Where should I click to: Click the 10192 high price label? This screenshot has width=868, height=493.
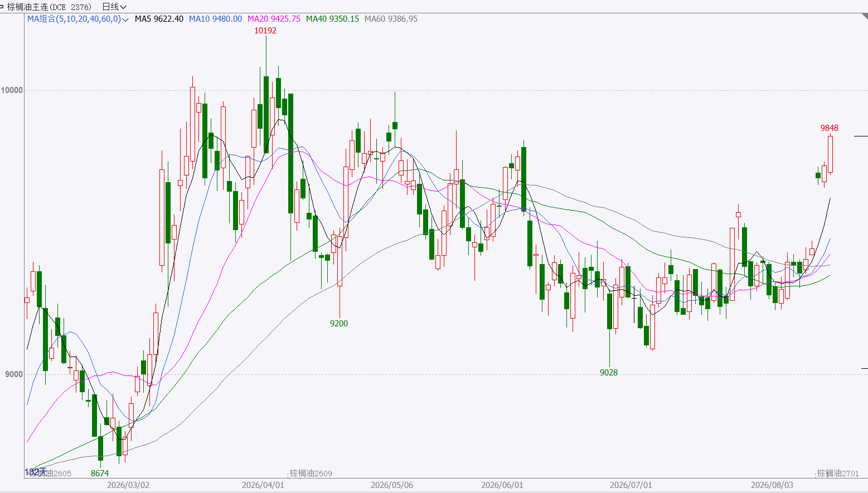click(x=265, y=31)
